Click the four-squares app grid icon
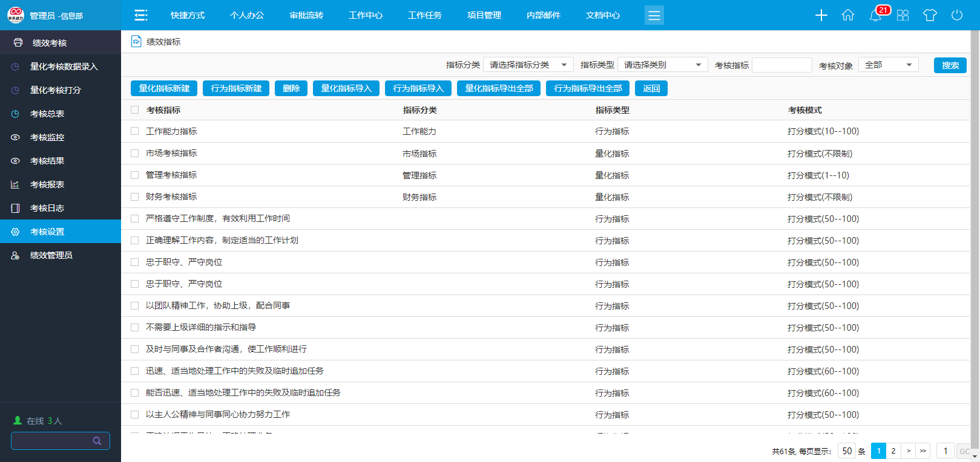980x462 pixels. (903, 15)
